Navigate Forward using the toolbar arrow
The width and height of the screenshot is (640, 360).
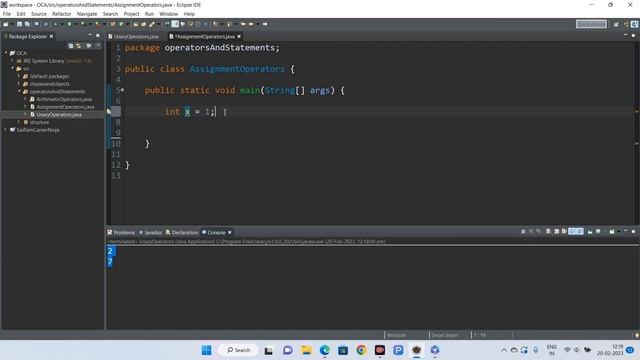(265, 24)
